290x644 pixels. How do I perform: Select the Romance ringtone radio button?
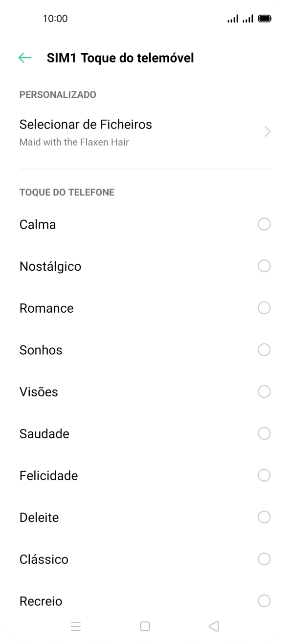(264, 308)
